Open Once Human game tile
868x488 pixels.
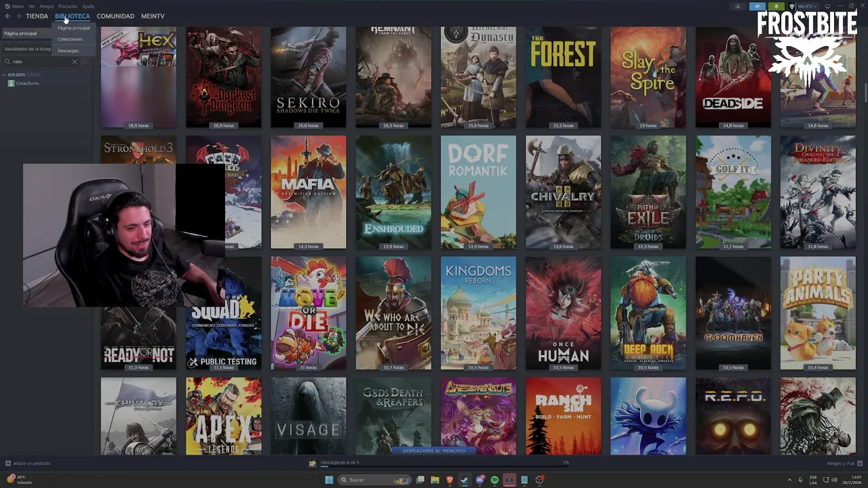point(564,313)
